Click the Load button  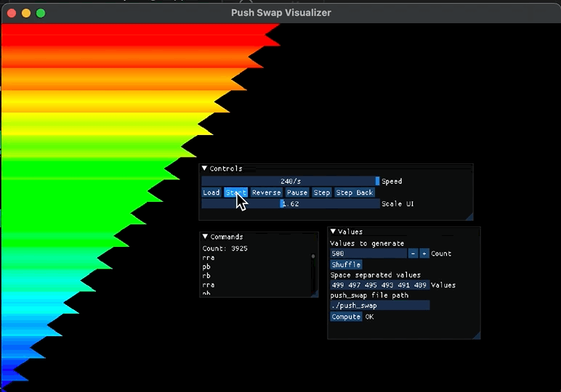(211, 192)
